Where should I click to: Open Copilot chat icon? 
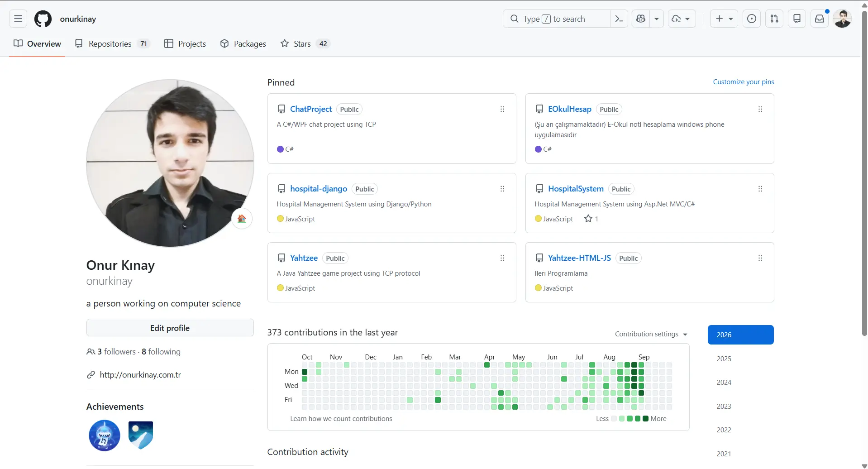(641, 19)
